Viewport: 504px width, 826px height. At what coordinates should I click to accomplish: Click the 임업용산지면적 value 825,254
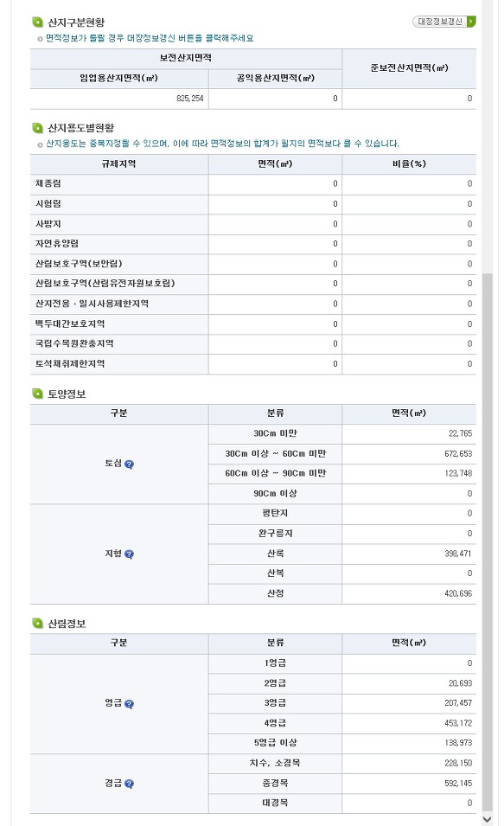coord(190,99)
